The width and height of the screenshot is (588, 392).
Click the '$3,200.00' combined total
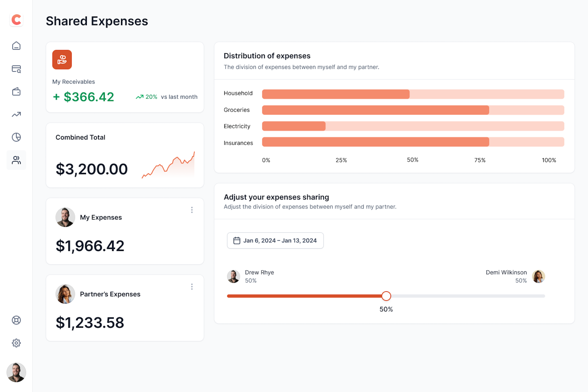(92, 169)
